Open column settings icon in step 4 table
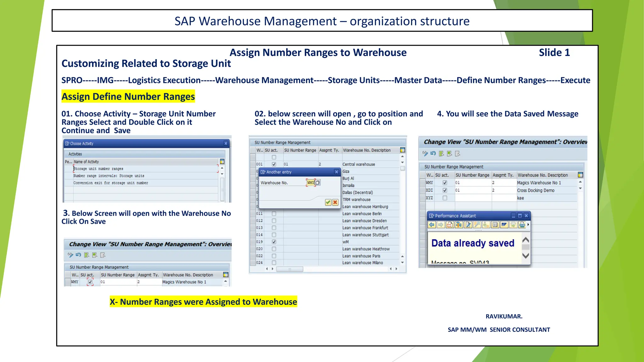The image size is (644, 362). 580,175
